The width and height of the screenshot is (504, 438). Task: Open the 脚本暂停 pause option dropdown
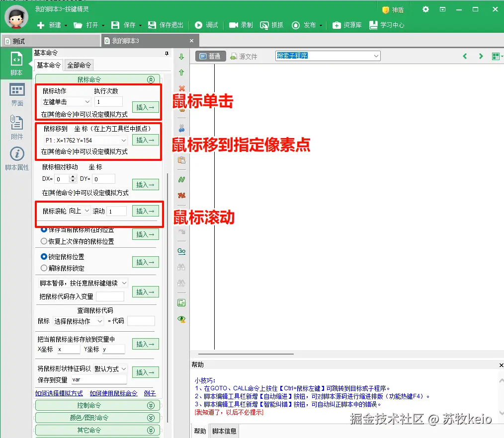point(83,283)
